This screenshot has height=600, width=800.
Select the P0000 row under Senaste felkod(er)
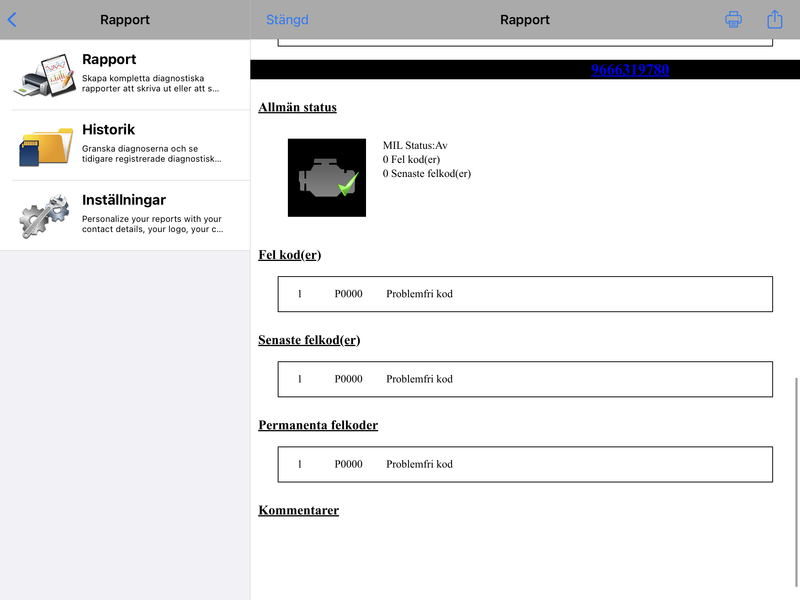[525, 379]
